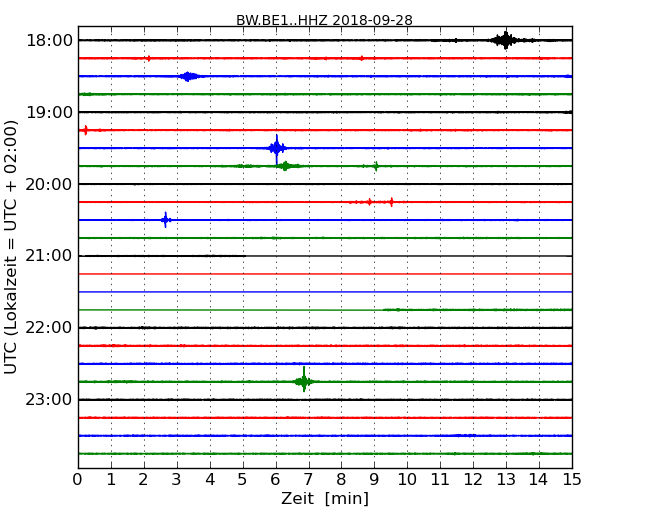This screenshot has width=650, height=520.
Task: Click x-axis tick label 14
Action: click(539, 480)
